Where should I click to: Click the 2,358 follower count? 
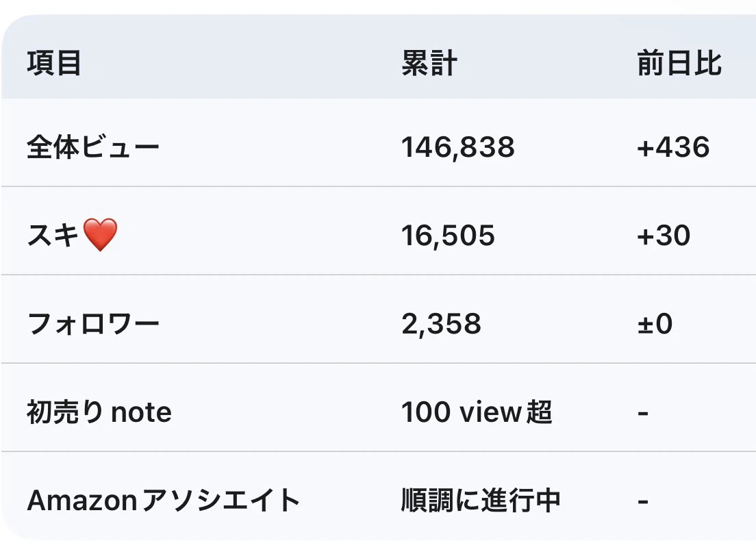441,324
